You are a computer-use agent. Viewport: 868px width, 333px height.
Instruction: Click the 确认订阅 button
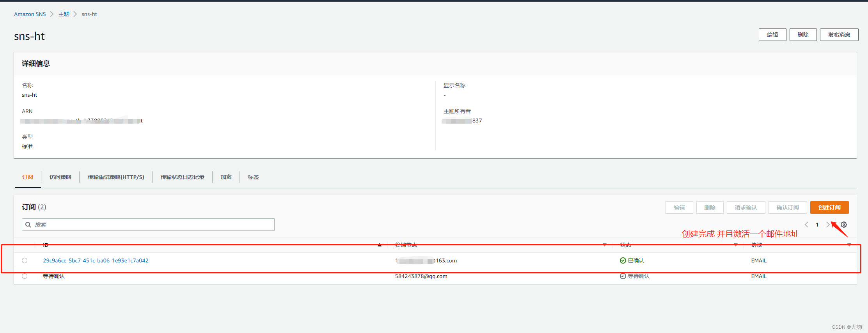tap(788, 207)
